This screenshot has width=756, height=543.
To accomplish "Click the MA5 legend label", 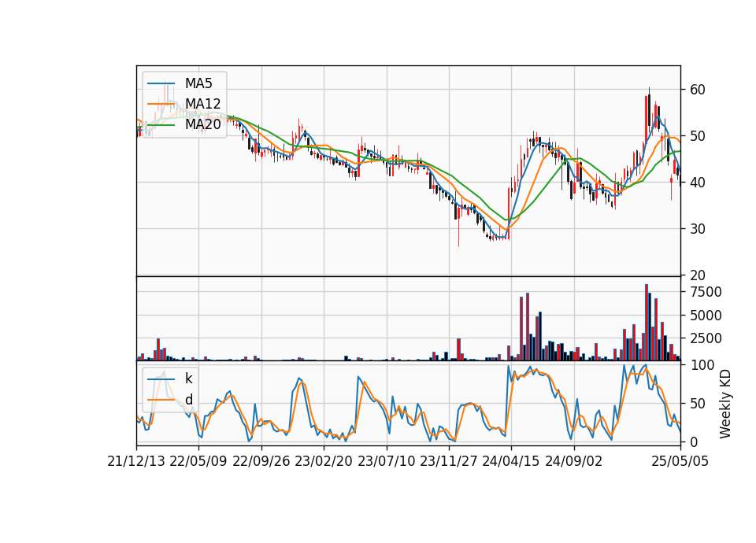I will 198,83.
